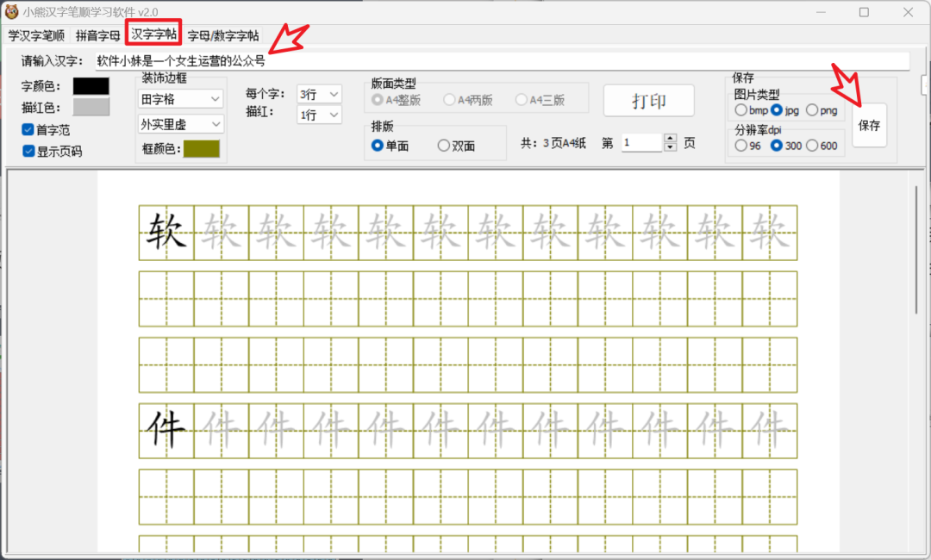Open the 汉字字帖 tab
The image size is (931, 560).
(153, 34)
